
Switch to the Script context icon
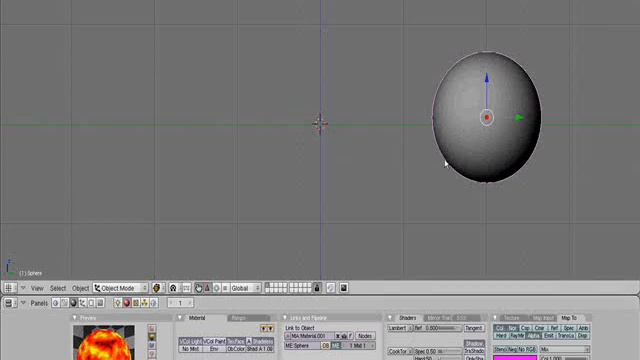(x=64, y=303)
